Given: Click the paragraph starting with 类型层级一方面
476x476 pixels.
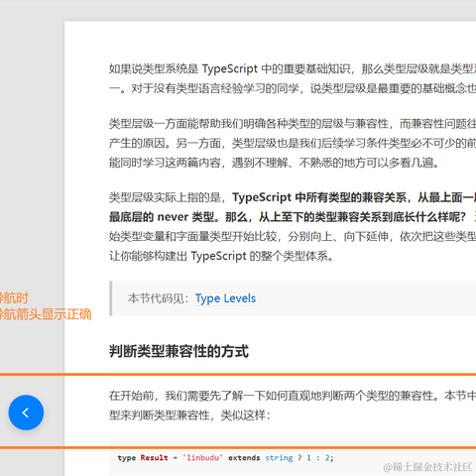Looking at the screenshot, I should (x=293, y=143).
